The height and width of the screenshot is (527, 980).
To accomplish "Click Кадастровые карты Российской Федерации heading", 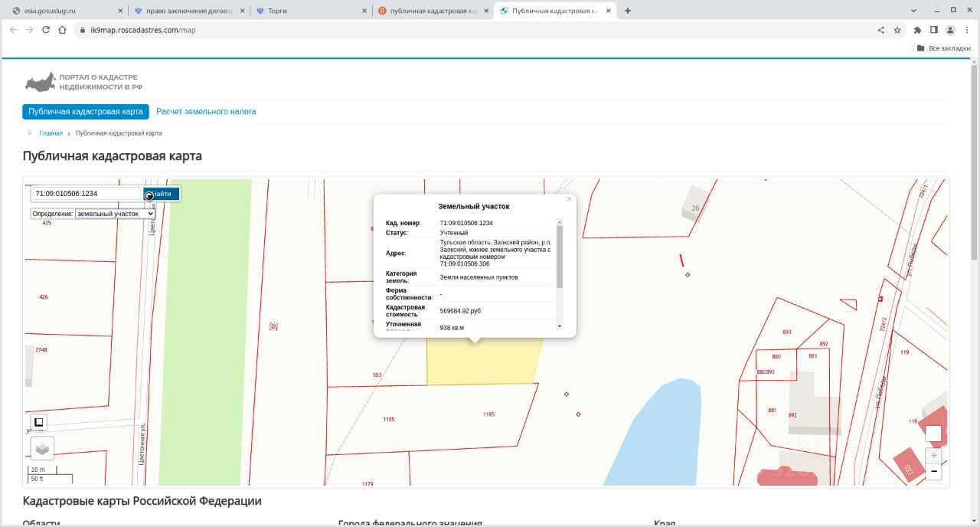I will tap(142, 501).
